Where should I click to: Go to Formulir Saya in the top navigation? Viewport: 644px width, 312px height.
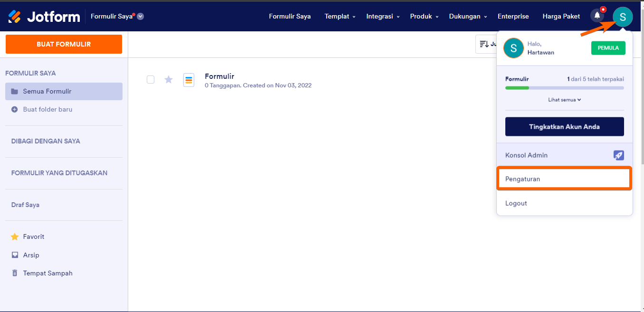(290, 16)
